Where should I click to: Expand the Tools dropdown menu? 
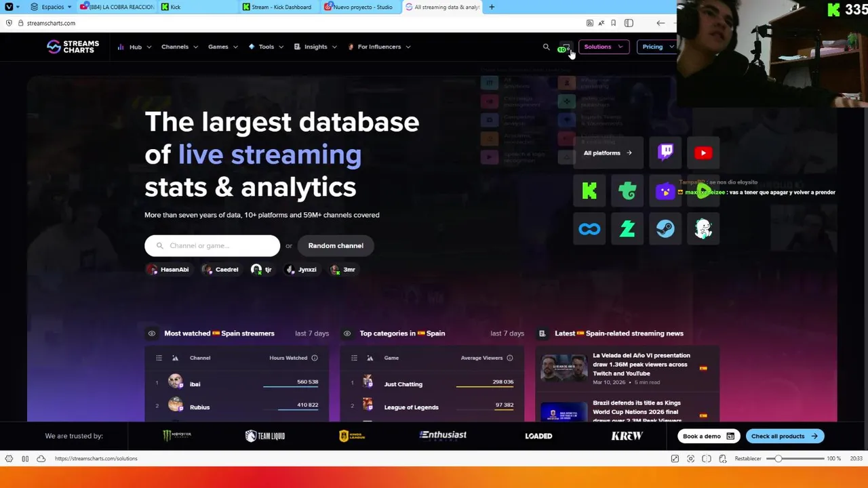[266, 47]
